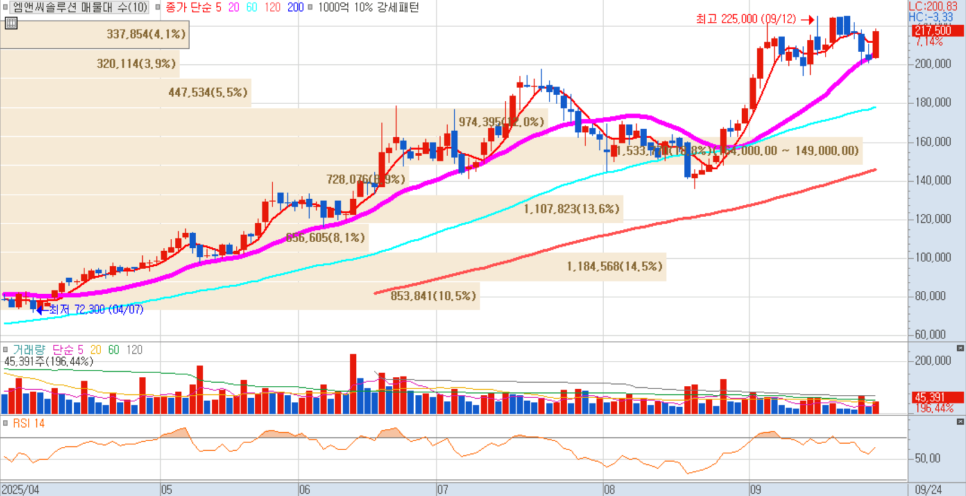The image size is (966, 496).
Task: Click the 447,534(5.5%) volume profile bar
Action: pyautogui.click(x=126, y=92)
